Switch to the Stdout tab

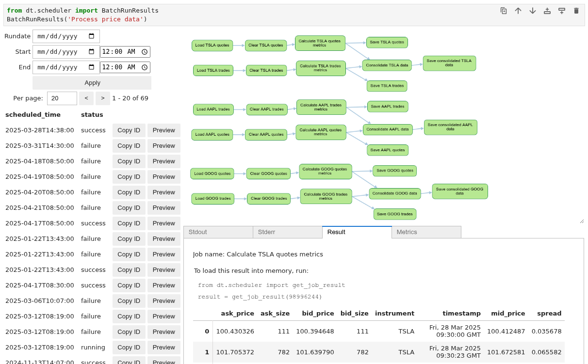(218, 232)
